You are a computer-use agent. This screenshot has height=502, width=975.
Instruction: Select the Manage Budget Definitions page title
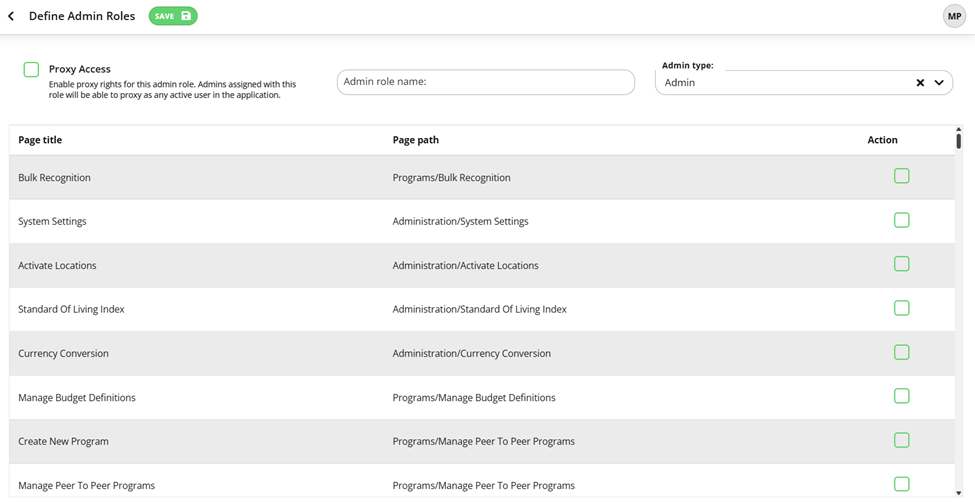pyautogui.click(x=76, y=397)
